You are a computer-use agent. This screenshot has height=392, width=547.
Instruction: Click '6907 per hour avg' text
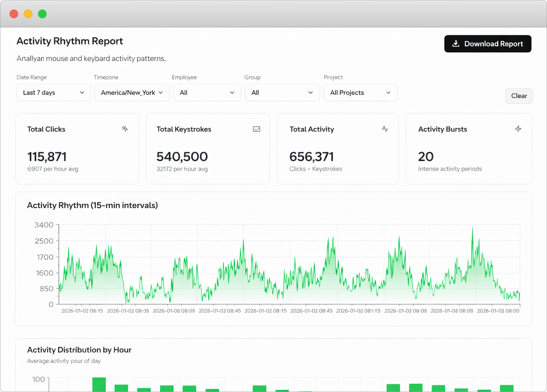53,169
